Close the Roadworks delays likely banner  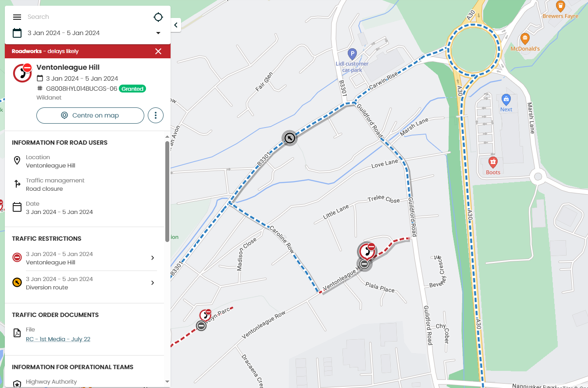coord(158,51)
